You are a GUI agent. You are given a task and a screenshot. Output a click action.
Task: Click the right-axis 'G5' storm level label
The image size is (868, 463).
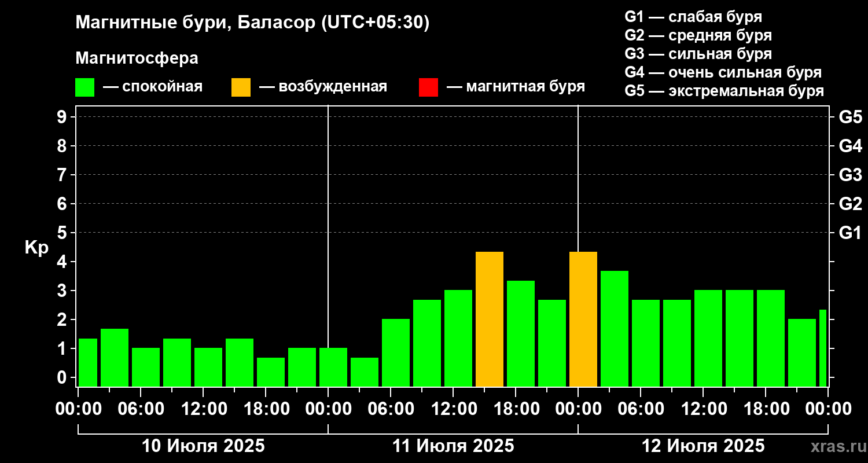pos(850,117)
